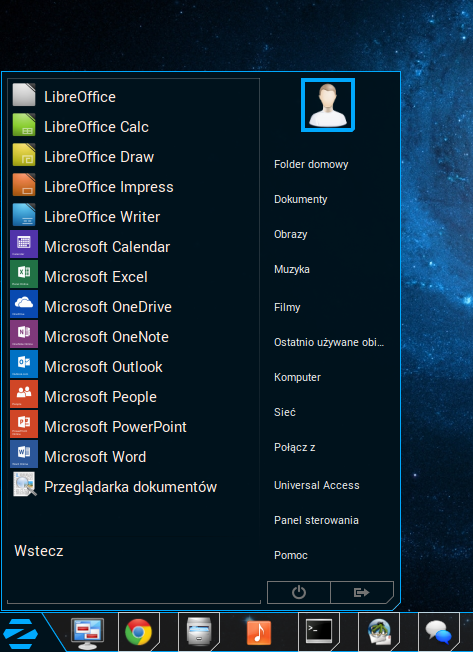Image resolution: width=473 pixels, height=652 pixels.
Task: Open the Dokumenty folder
Action: tap(301, 199)
